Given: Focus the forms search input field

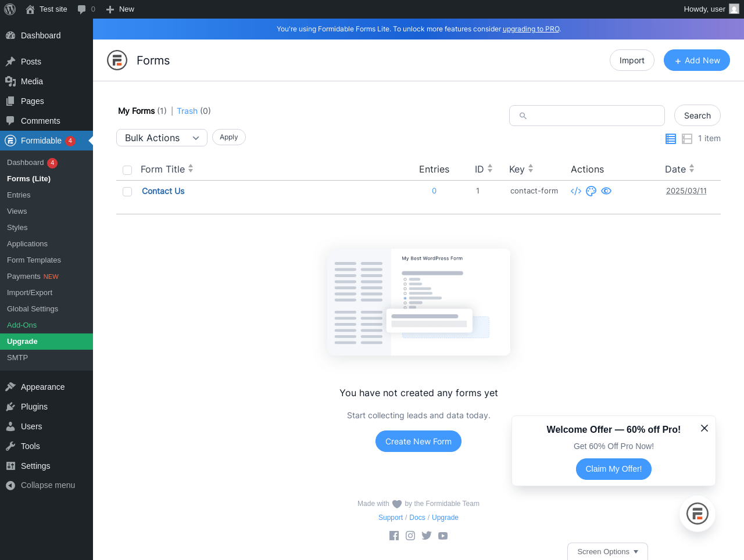Looking at the screenshot, I should (587, 116).
